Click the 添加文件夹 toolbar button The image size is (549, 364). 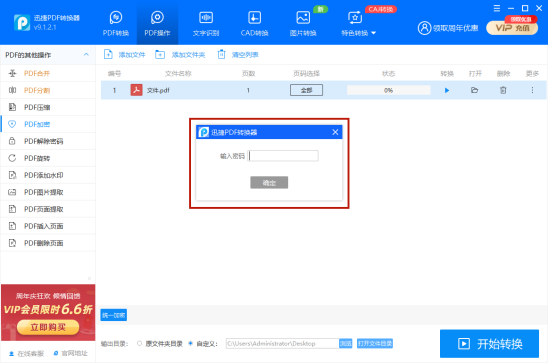180,55
